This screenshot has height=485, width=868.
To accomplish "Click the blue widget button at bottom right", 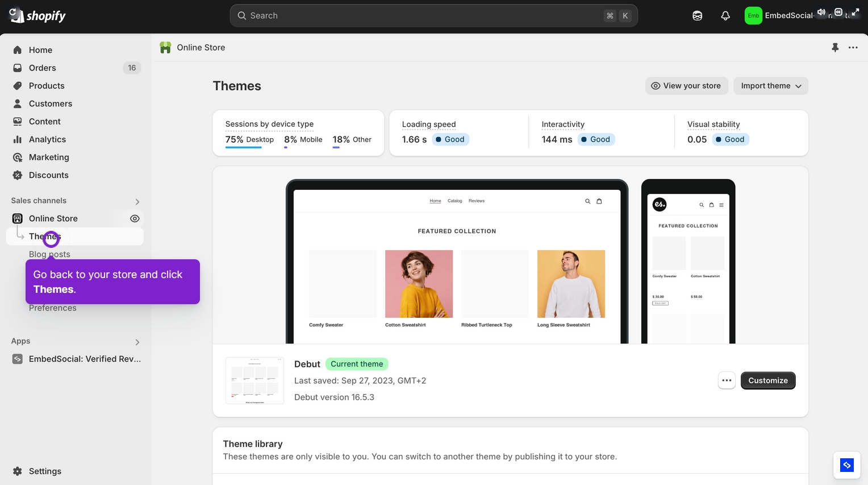I will 847,465.
